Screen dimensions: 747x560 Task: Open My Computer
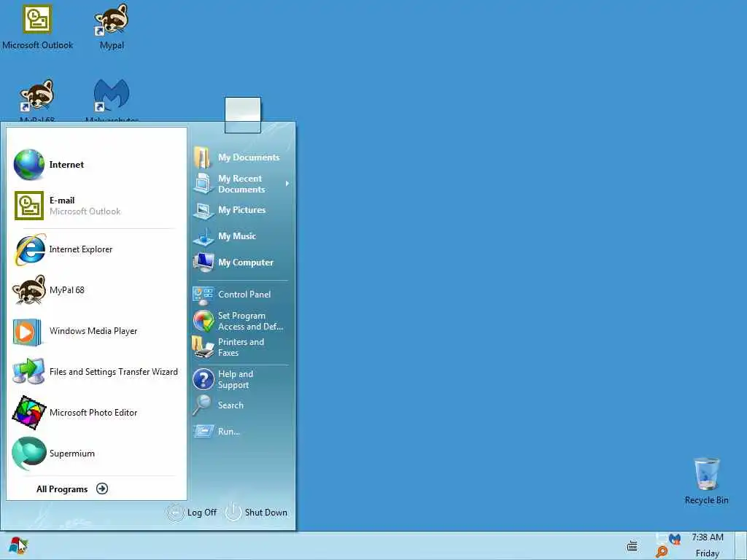(241, 262)
